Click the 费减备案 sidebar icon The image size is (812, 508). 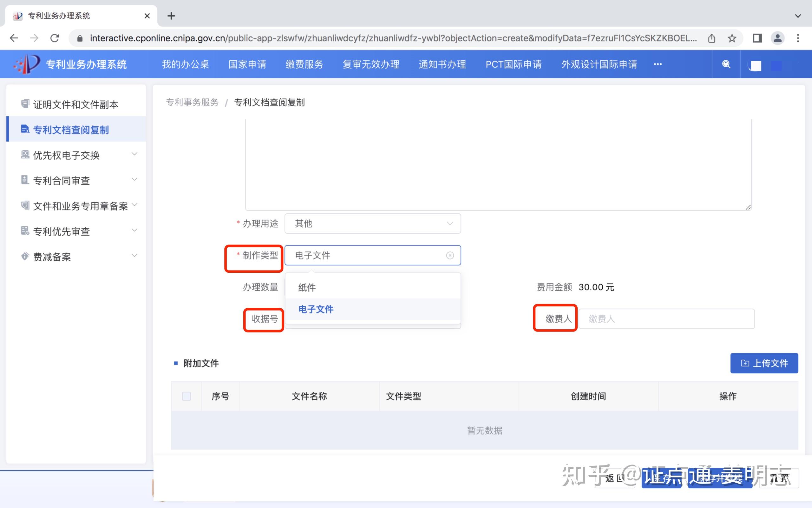(25, 256)
